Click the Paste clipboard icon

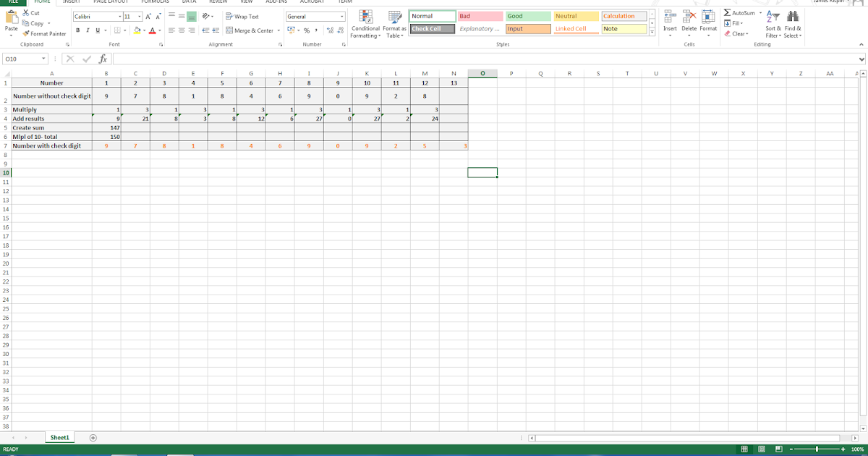tap(11, 16)
